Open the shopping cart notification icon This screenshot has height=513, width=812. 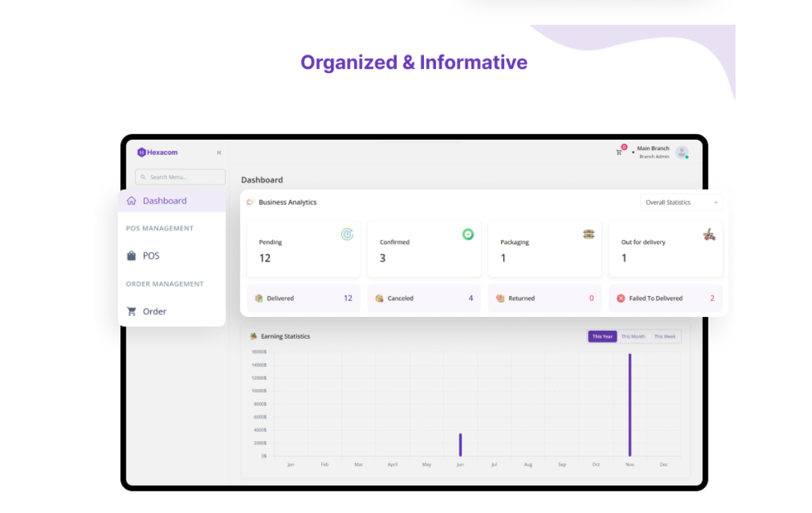click(619, 152)
